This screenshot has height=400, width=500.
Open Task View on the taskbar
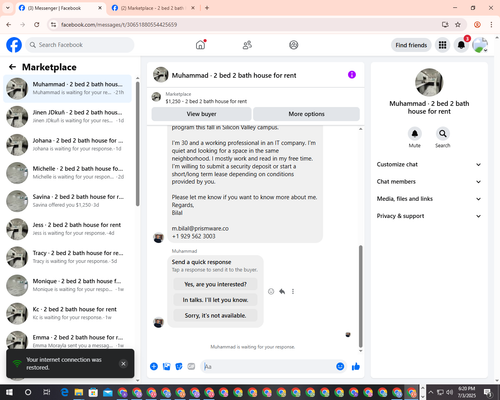click(47, 392)
